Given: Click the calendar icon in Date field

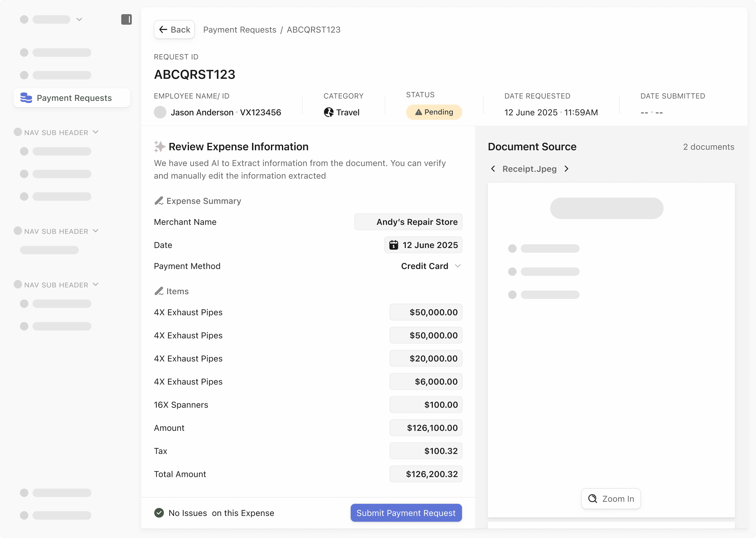Looking at the screenshot, I should click(393, 245).
